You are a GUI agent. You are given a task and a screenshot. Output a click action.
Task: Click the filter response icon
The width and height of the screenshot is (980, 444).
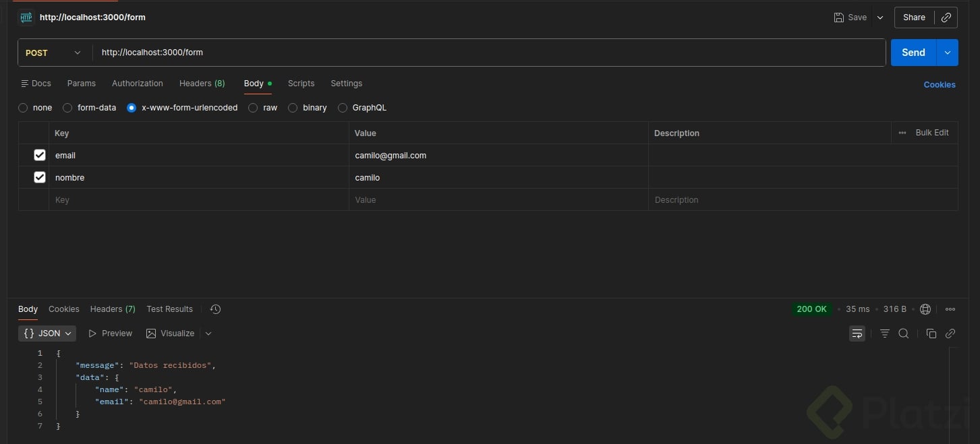(x=885, y=334)
